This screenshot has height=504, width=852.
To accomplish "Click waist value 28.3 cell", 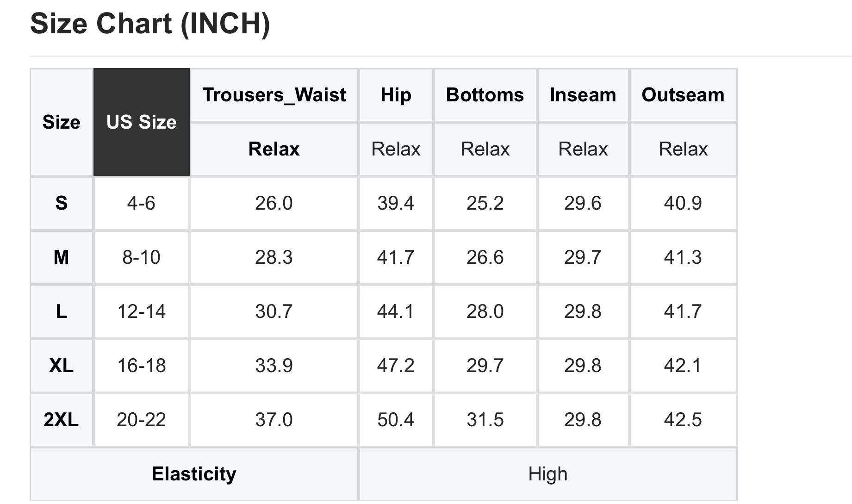I will (x=274, y=257).
